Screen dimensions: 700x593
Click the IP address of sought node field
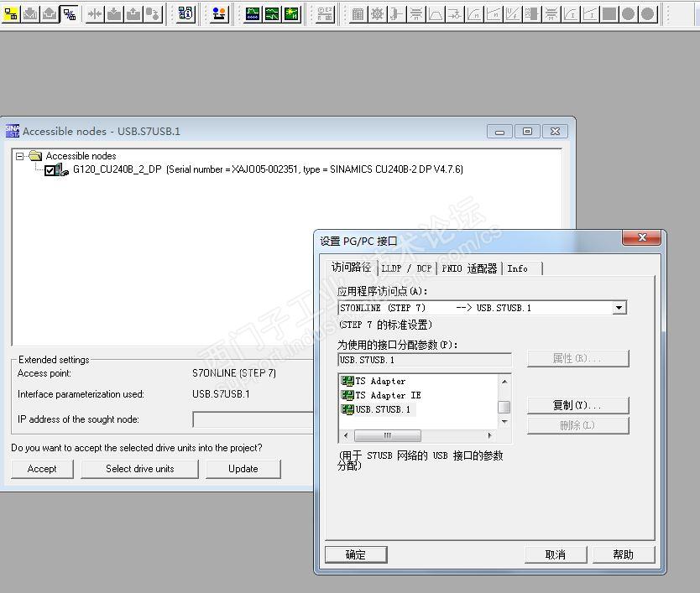point(253,419)
